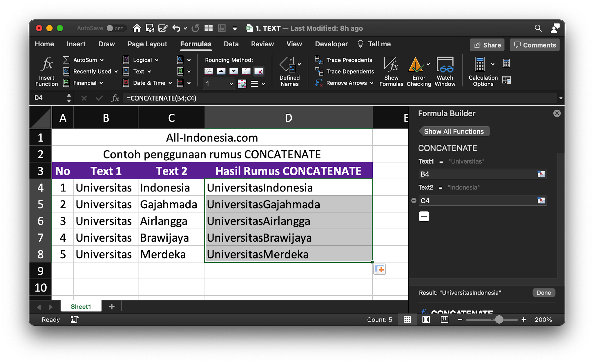Select the Sheet1 tab
This screenshot has width=594, height=364.
(x=81, y=307)
